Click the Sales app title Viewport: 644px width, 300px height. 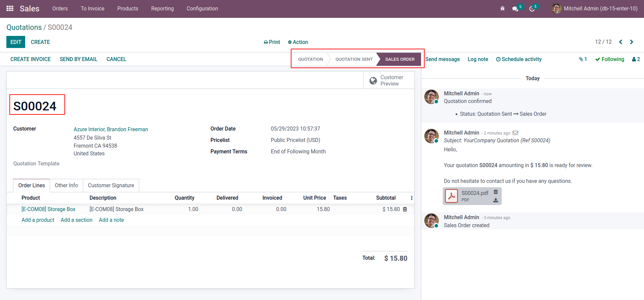click(x=30, y=9)
